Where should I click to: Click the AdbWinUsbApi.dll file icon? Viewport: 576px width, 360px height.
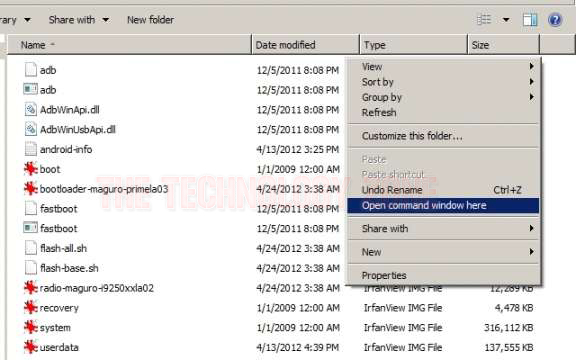pyautogui.click(x=31, y=129)
